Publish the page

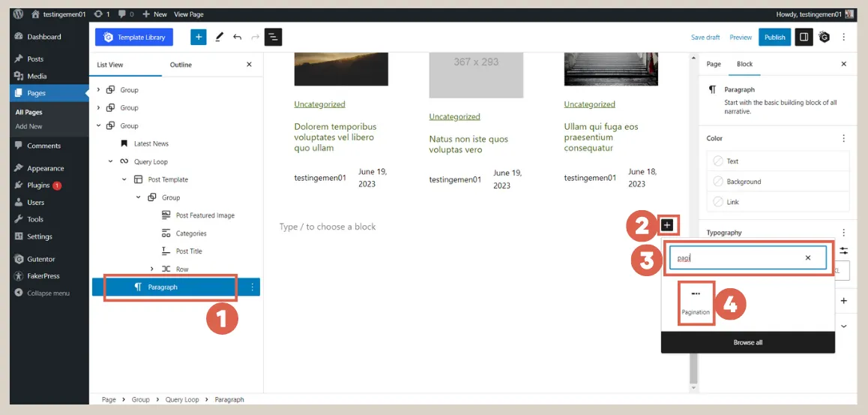click(774, 37)
